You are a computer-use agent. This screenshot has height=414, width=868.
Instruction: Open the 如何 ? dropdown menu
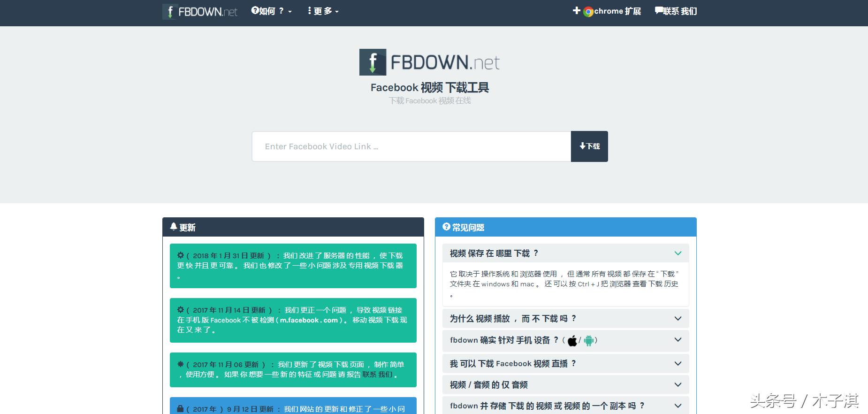(x=272, y=11)
